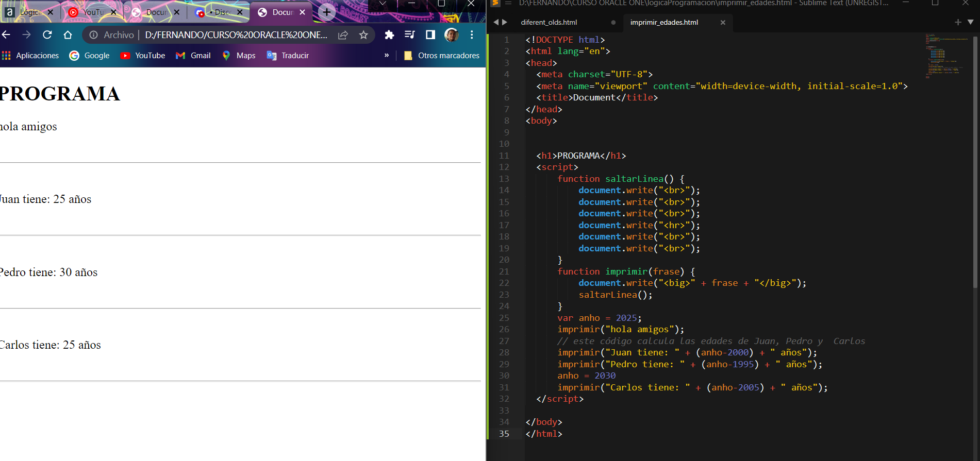Click 'function saltarLinea()' code line
Image resolution: width=980 pixels, height=461 pixels.
point(621,179)
